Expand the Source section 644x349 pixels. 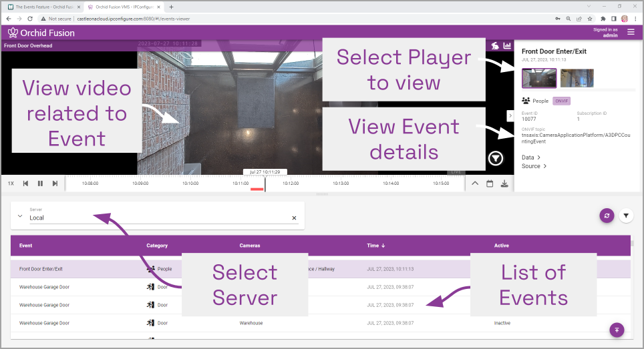(534, 166)
